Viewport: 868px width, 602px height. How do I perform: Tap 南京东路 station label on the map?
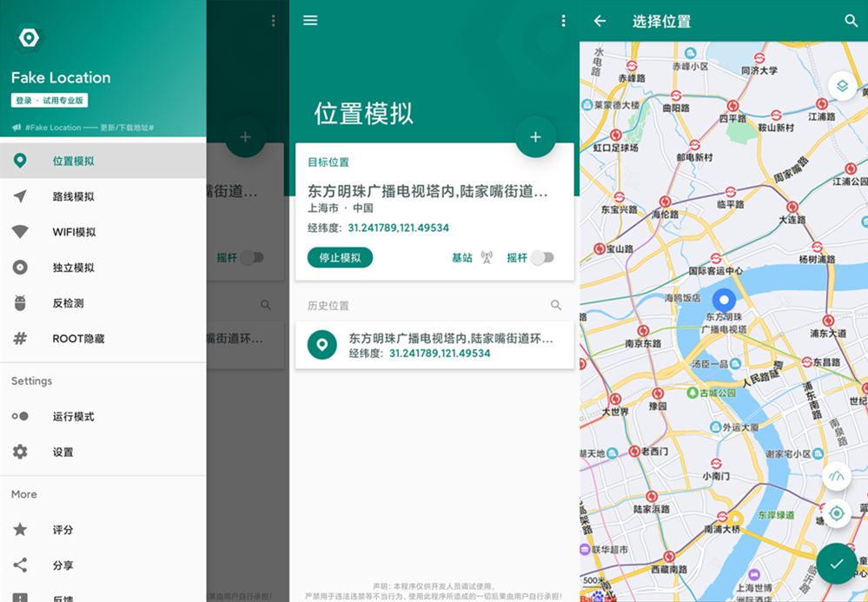pos(643,343)
